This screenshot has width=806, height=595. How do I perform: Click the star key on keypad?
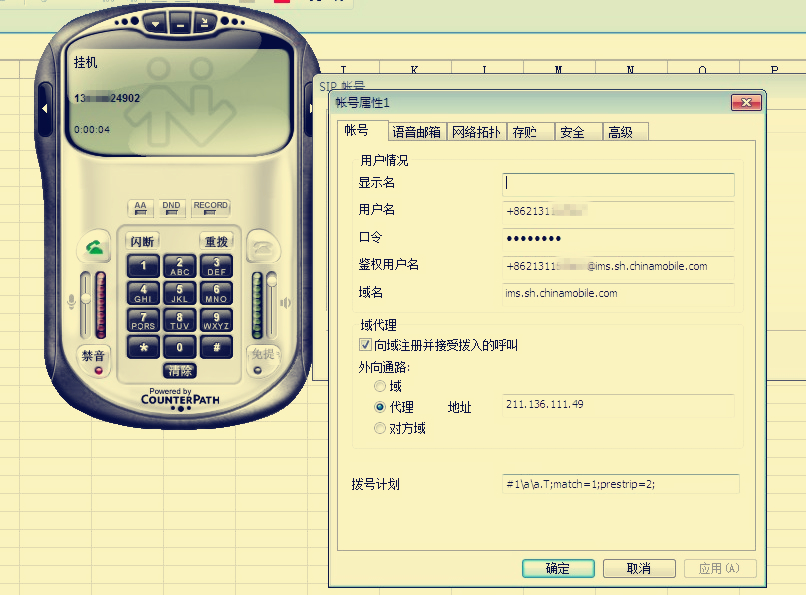(x=143, y=347)
